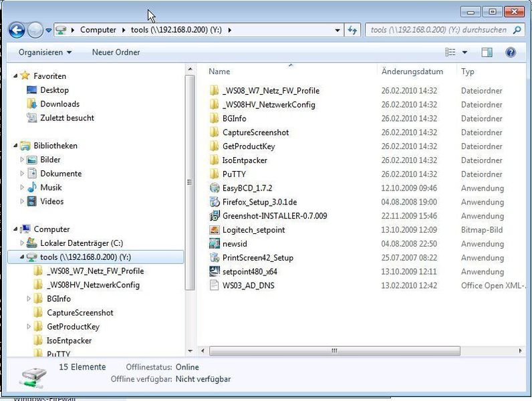532x401 pixels.
Task: Select Computer in navigation tree
Action: [51, 229]
